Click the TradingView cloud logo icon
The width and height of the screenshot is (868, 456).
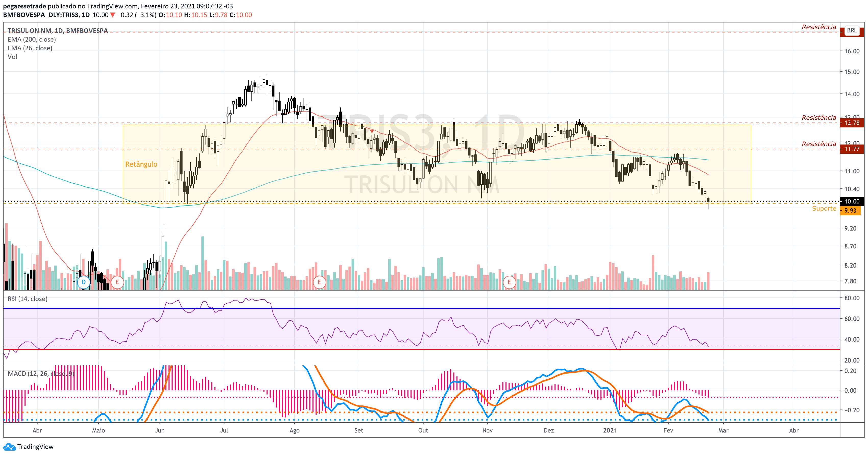click(x=9, y=447)
